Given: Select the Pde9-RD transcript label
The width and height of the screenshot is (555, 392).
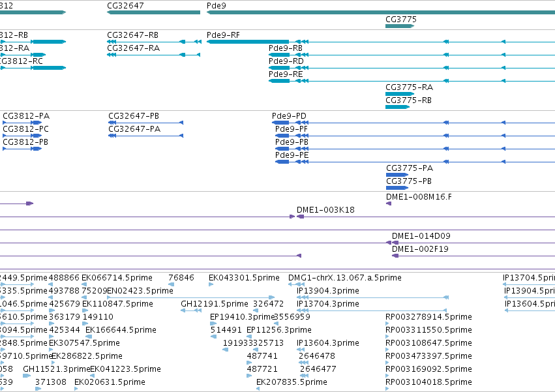Looking at the screenshot, I should pos(286,61).
